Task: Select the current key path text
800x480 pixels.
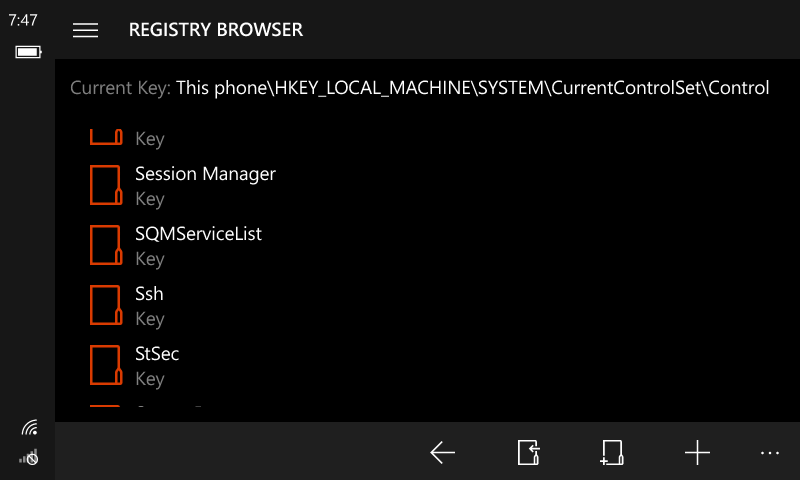Action: point(472,88)
